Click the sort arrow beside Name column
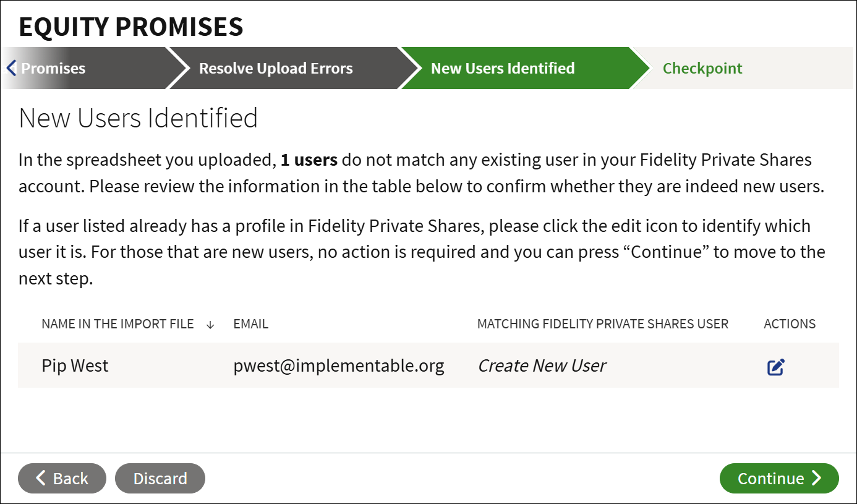The width and height of the screenshot is (857, 504). click(x=210, y=325)
